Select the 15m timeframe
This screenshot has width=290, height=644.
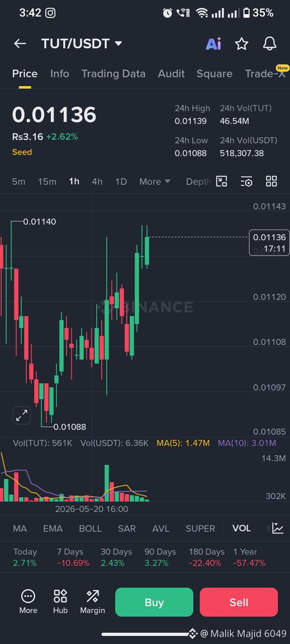click(47, 182)
